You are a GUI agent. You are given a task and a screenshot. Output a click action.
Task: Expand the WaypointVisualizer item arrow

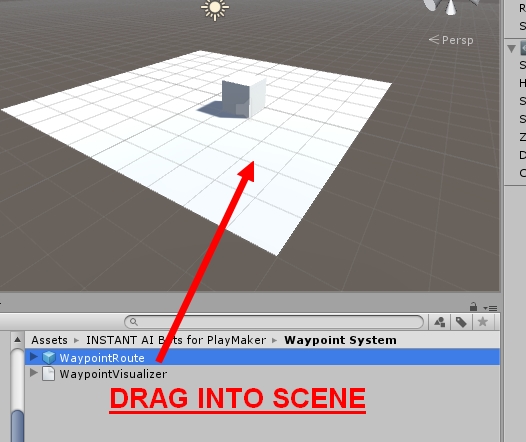pos(34,373)
